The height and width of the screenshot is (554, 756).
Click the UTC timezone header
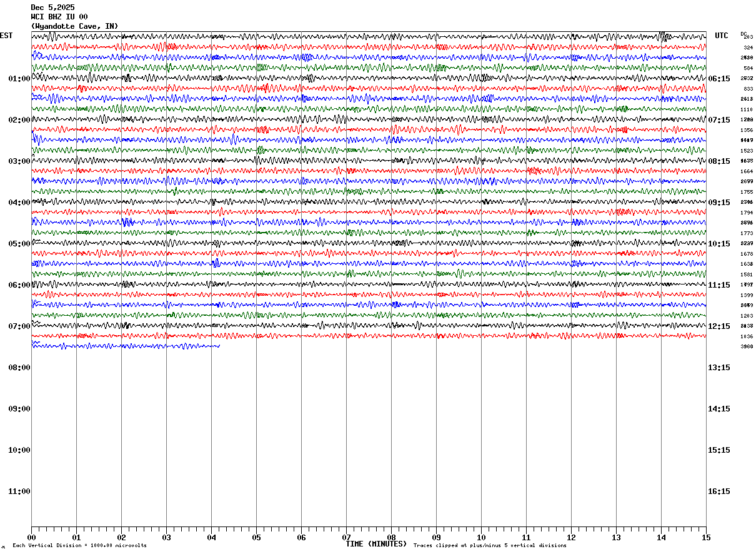tap(722, 36)
